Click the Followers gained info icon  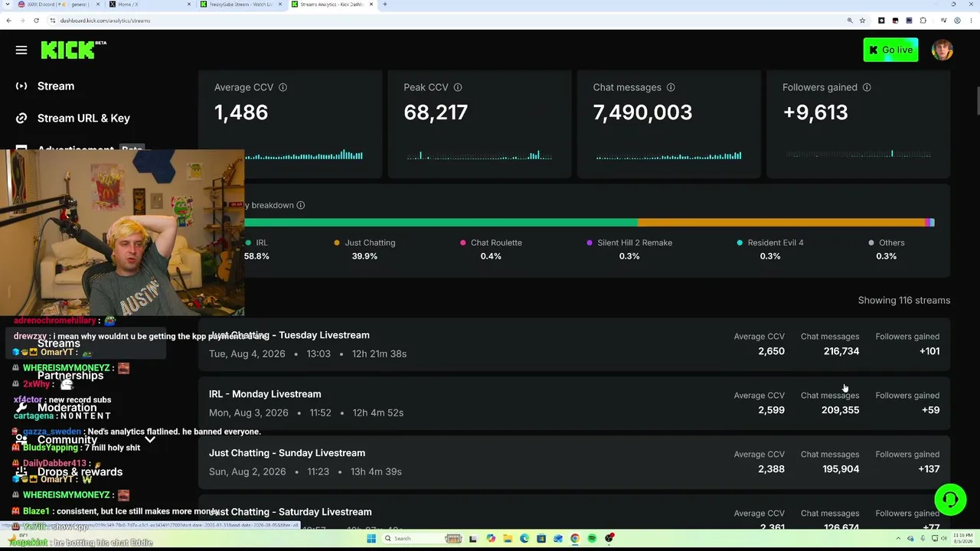(867, 87)
